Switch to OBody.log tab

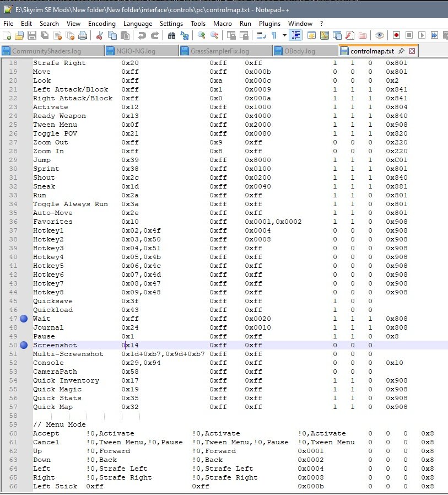[x=305, y=51]
